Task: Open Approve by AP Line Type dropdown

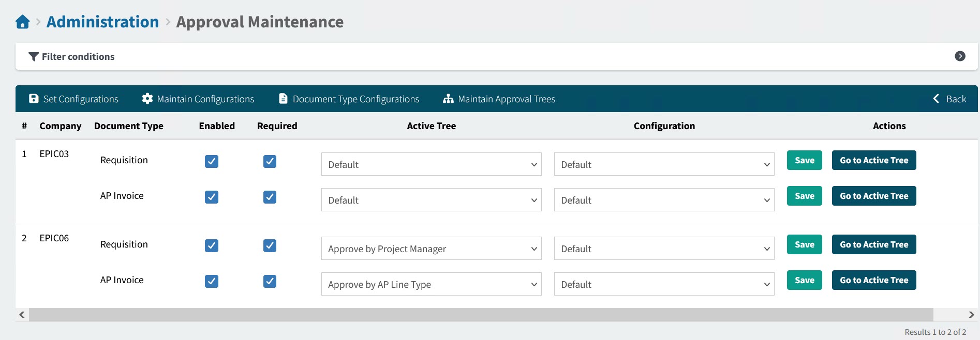Action: (432, 284)
